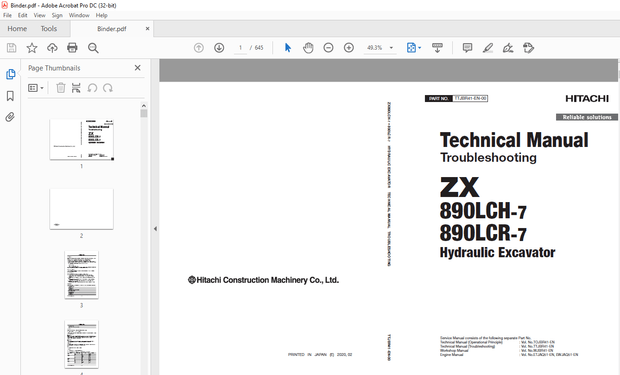The height and width of the screenshot is (375, 620).
Task: Click the Troubleshooting subtitle text
Action: (488, 157)
